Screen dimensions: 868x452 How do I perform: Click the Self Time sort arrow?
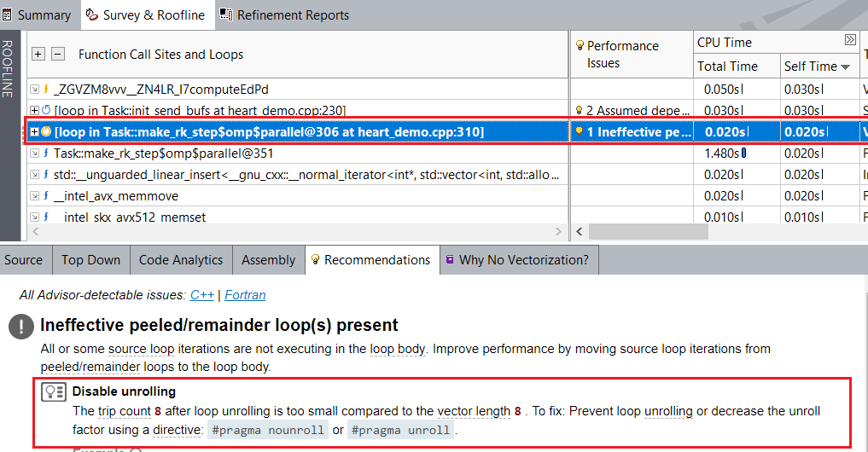point(846,67)
